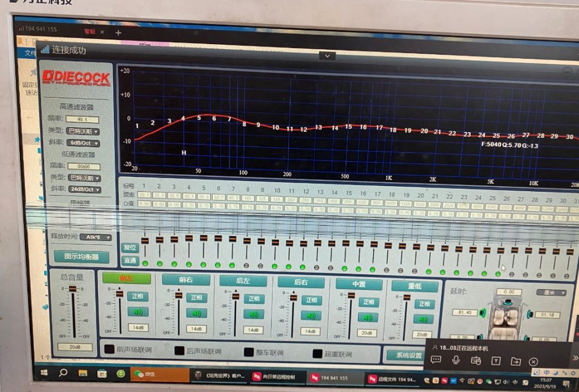Viewport: 579px width, 392px height.
Task: Mute the 中置 channel speaker button
Action: click(x=368, y=317)
